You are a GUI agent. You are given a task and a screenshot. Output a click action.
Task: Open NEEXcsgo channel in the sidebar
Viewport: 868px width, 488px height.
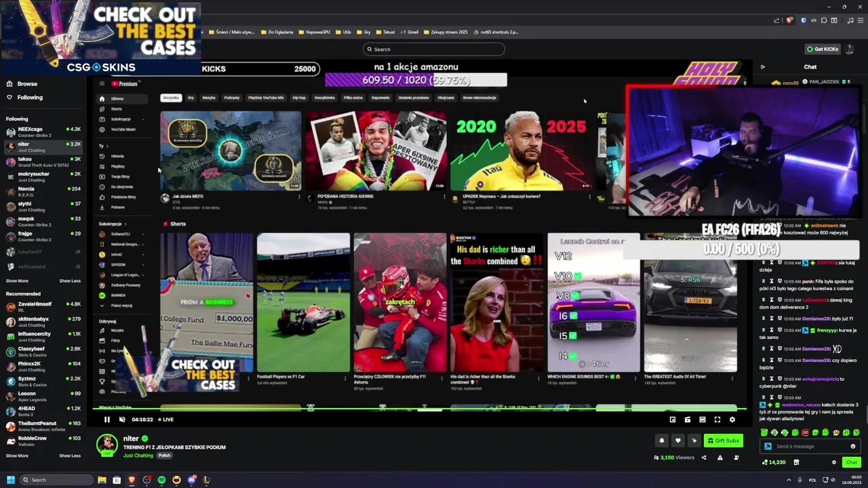tap(43, 131)
